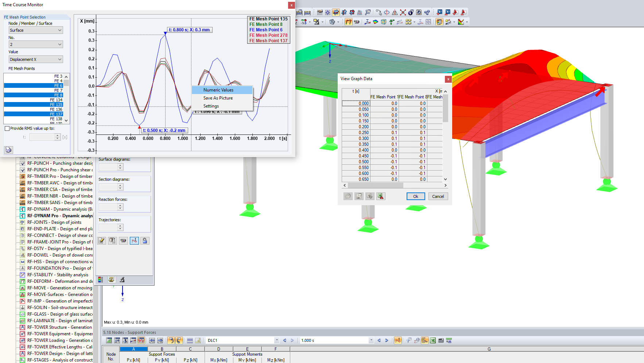The image size is (644, 363).
Task: Go to next time step arrow
Action: click(387, 340)
